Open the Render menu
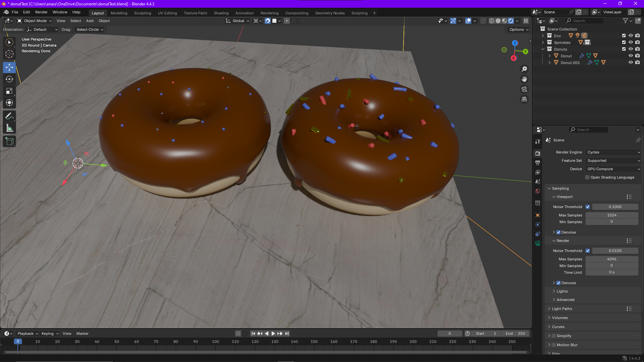This screenshot has height=362, width=644. click(x=41, y=12)
